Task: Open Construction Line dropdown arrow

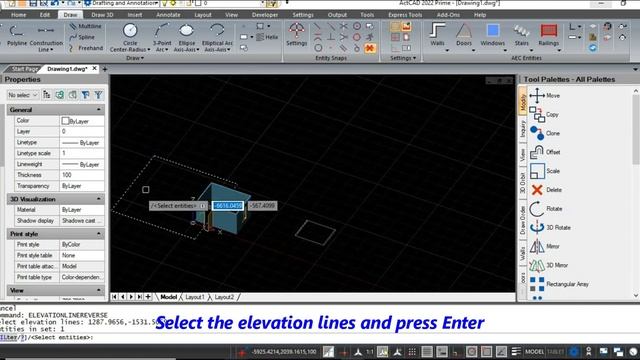Action: tap(51, 50)
